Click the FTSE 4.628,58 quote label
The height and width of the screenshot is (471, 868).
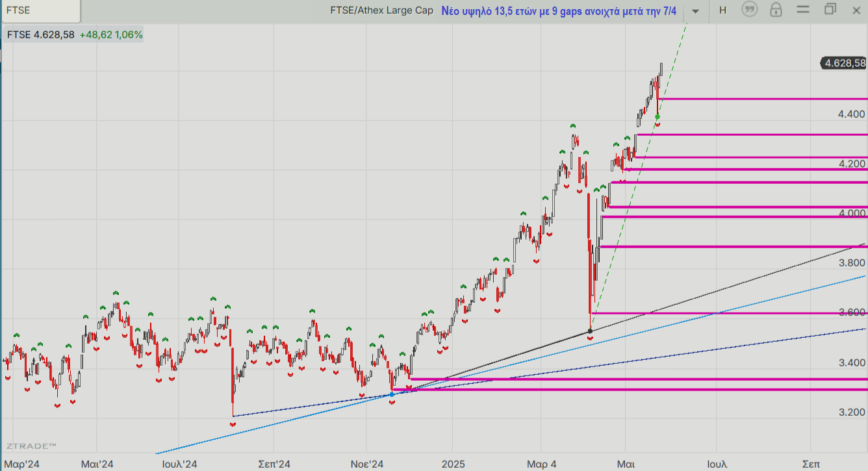click(x=41, y=34)
